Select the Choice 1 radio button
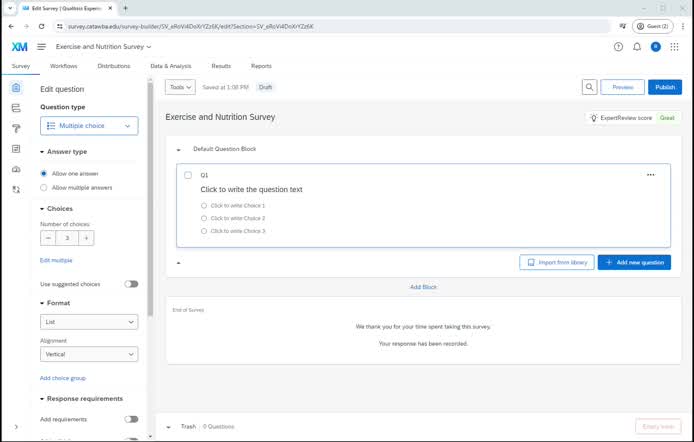Viewport: 694px width, 442px height. click(204, 205)
